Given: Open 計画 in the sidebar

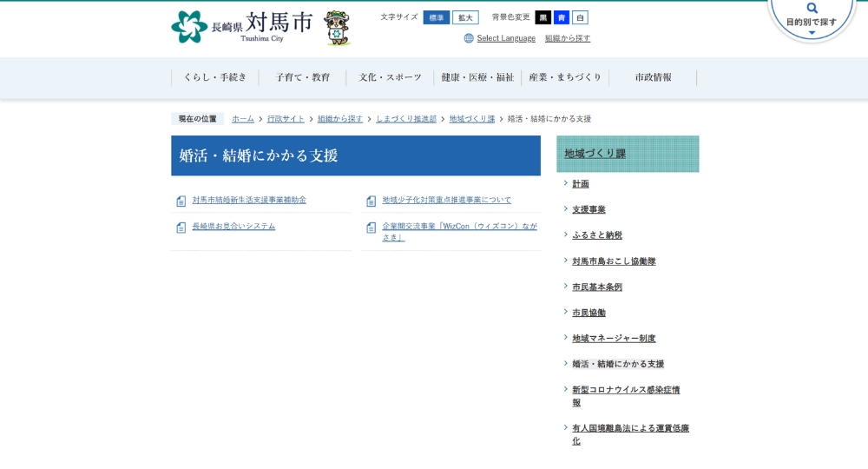Looking at the screenshot, I should click(x=580, y=184).
